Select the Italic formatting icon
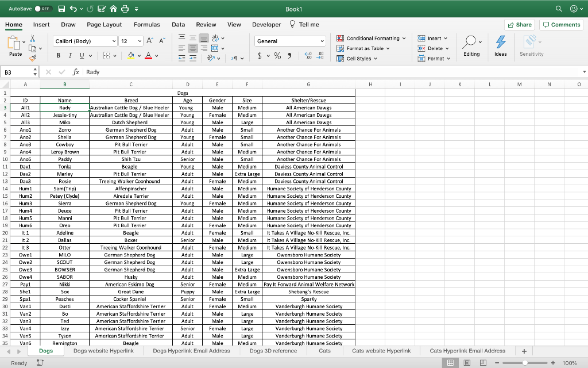 tap(70, 56)
